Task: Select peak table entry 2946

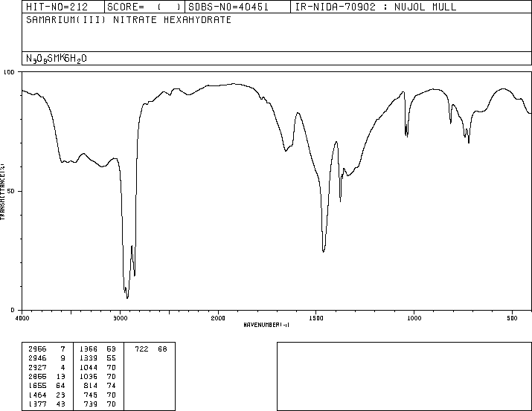Action: pos(47,358)
